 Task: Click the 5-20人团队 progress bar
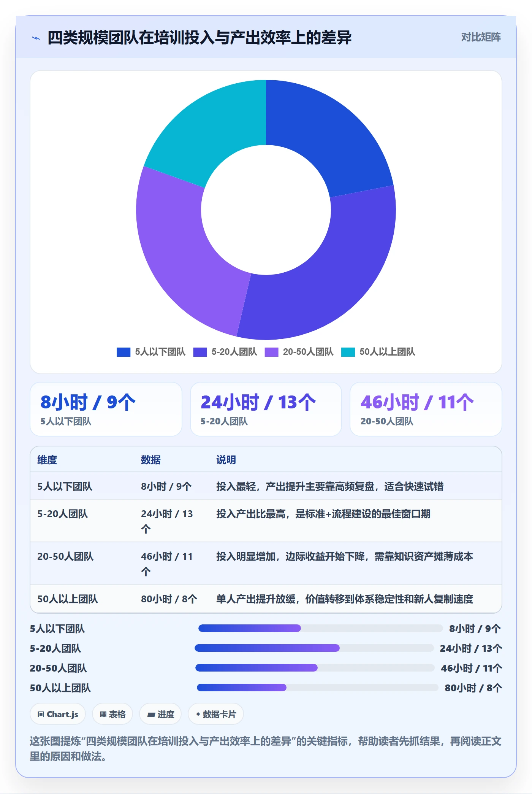[314, 648]
